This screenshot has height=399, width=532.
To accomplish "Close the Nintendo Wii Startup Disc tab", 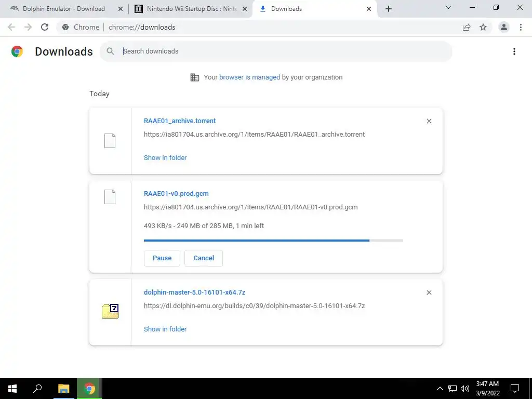I will (x=245, y=9).
